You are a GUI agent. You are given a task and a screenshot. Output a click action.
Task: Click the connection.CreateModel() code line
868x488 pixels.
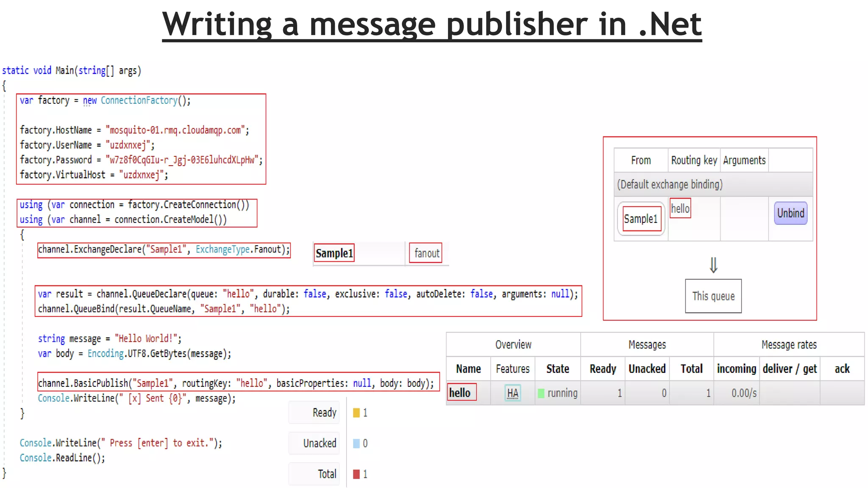(x=123, y=219)
